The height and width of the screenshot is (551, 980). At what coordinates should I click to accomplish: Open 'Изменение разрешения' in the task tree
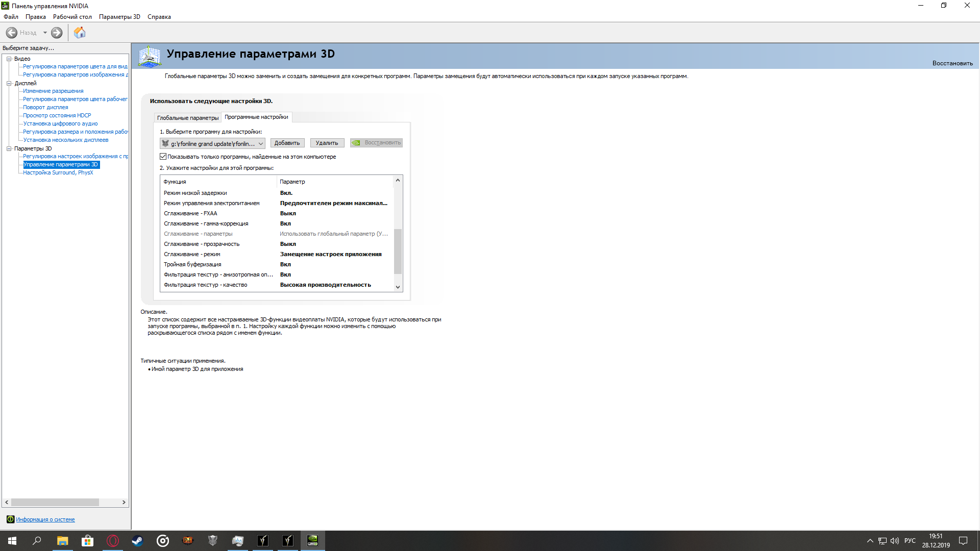click(x=53, y=91)
